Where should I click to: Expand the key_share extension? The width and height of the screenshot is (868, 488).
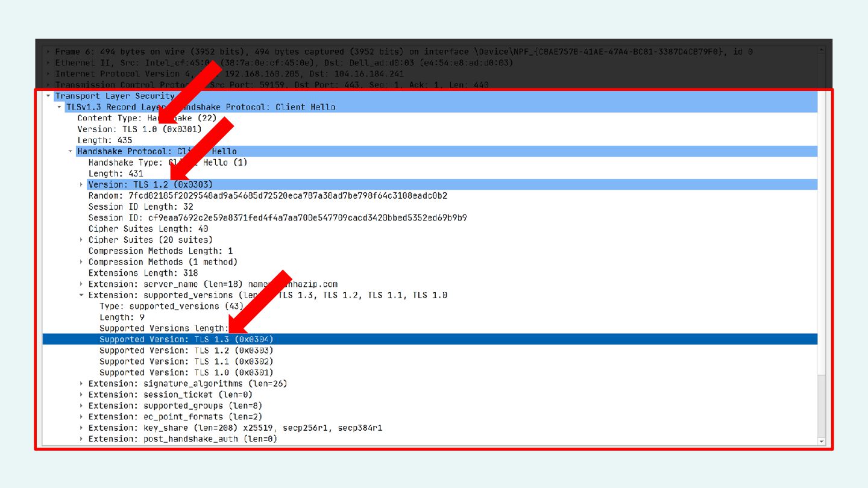(81, 428)
